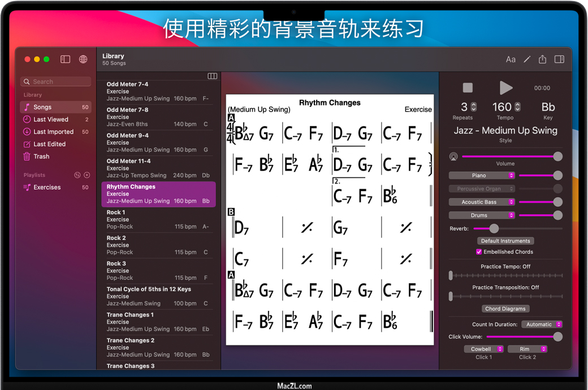Select the Rock 1 song

(158, 219)
